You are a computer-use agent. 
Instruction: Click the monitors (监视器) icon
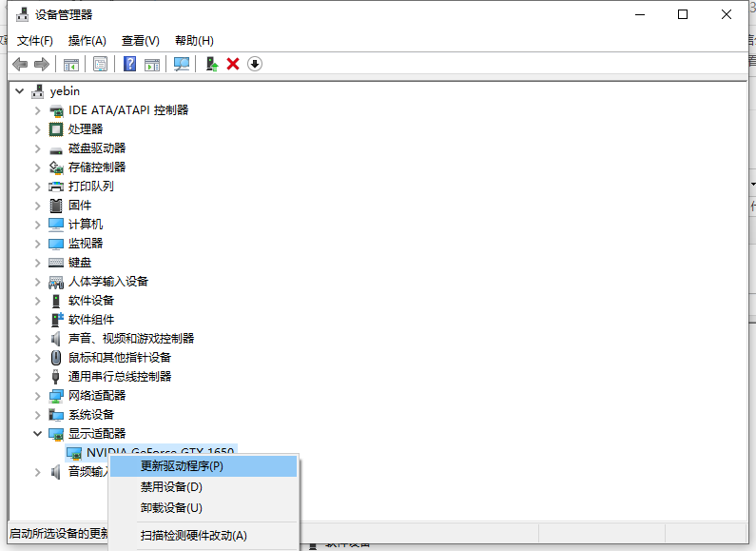click(56, 244)
